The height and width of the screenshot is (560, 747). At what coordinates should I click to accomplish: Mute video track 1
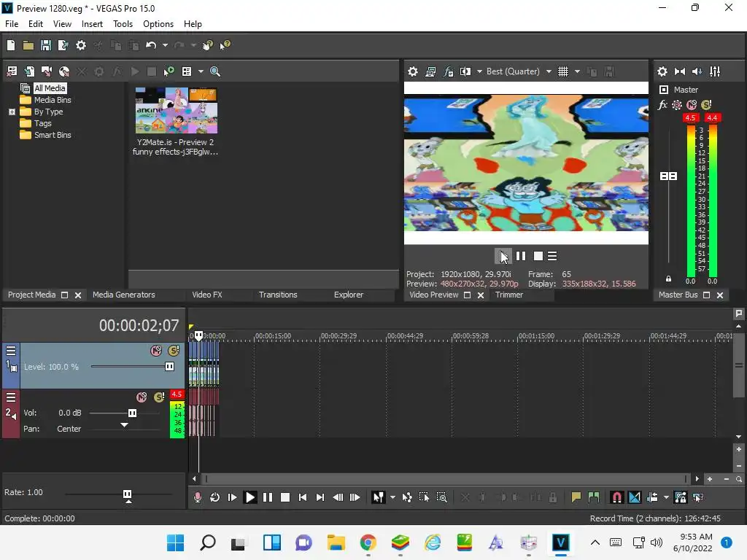[x=156, y=351]
